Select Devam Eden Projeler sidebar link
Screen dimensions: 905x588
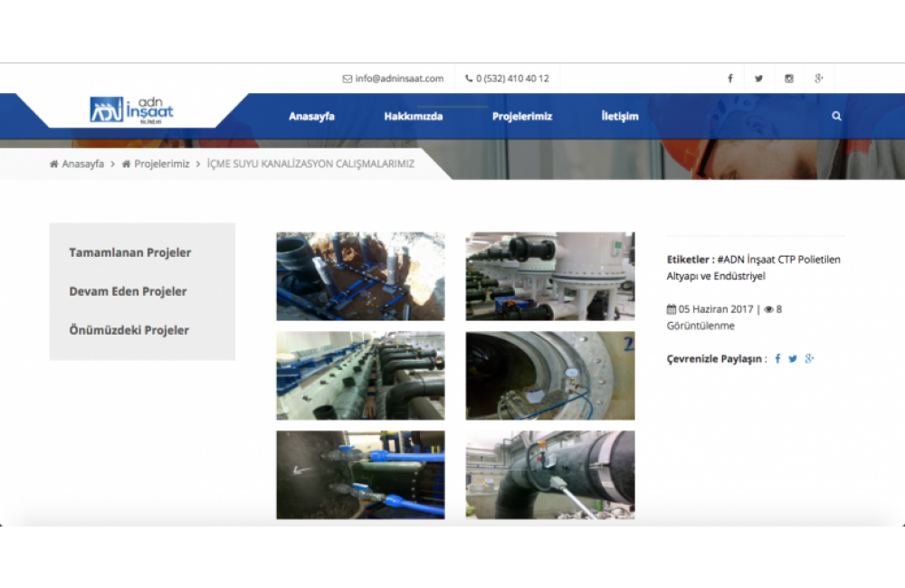(128, 292)
